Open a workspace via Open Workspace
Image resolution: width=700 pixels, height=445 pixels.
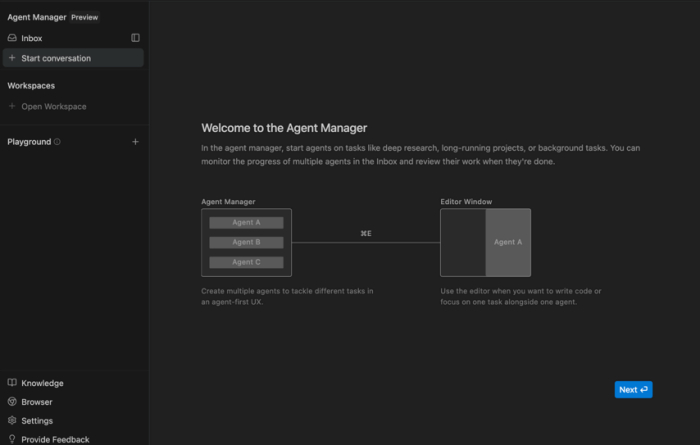[54, 106]
